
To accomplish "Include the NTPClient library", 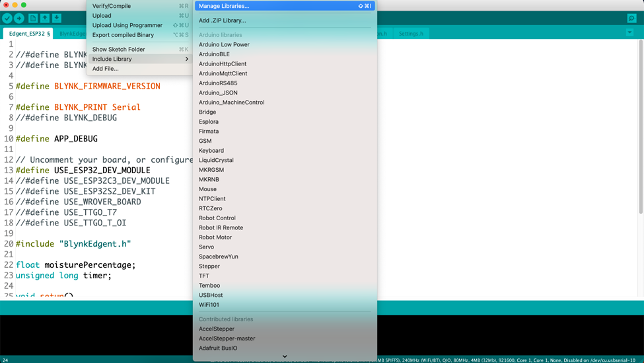I will 285,199.
